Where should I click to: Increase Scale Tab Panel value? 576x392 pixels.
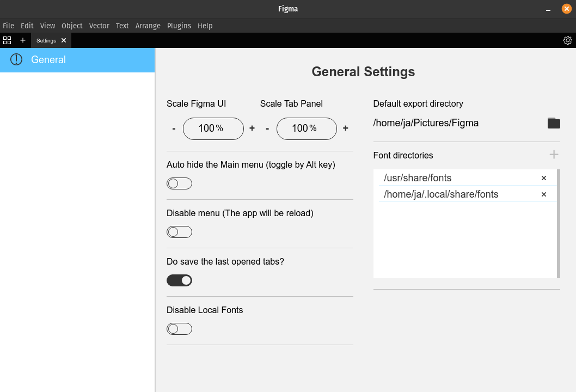click(x=345, y=128)
